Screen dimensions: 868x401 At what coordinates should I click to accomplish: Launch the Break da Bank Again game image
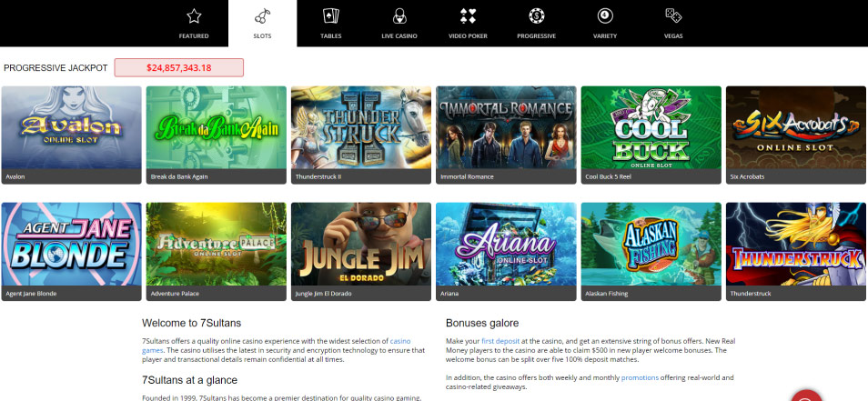coord(217,127)
